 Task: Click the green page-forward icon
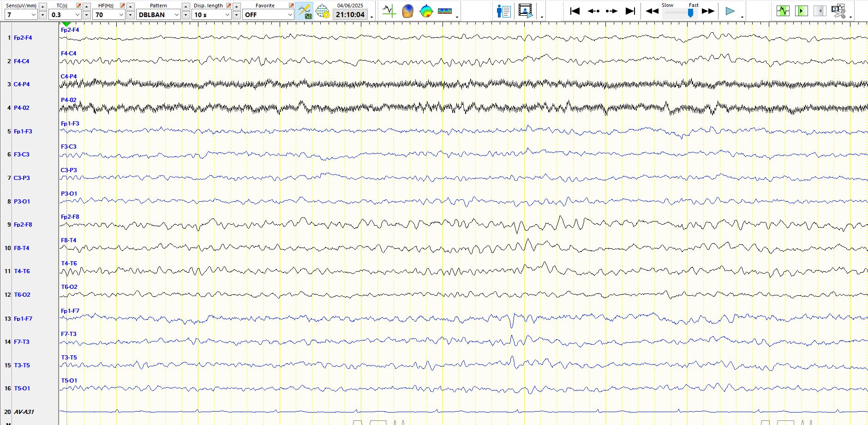point(802,11)
